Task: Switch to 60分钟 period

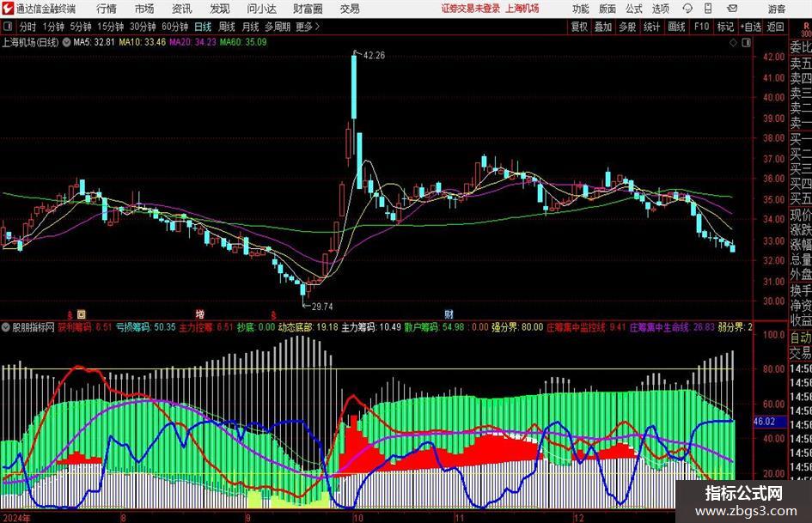Action: (175, 27)
